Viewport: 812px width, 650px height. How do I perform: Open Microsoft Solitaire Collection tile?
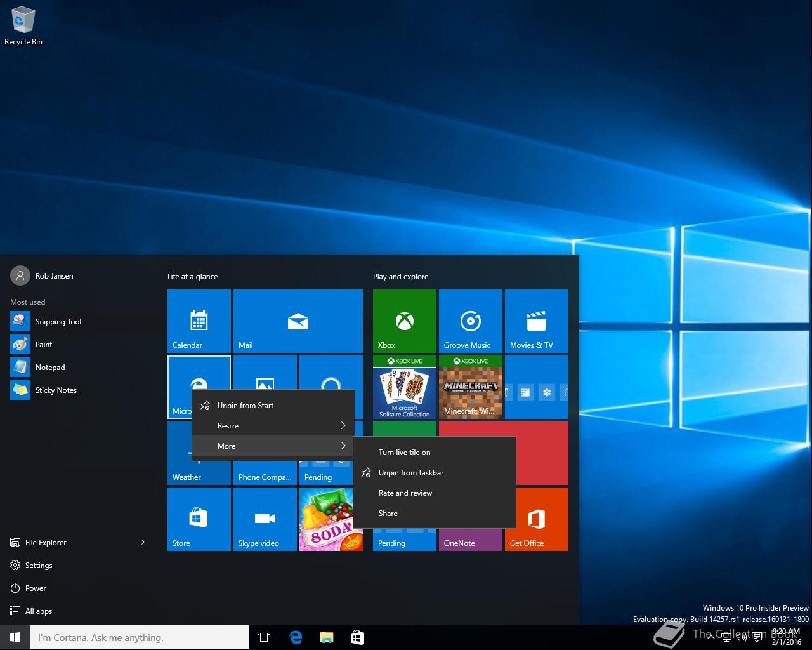click(x=405, y=387)
